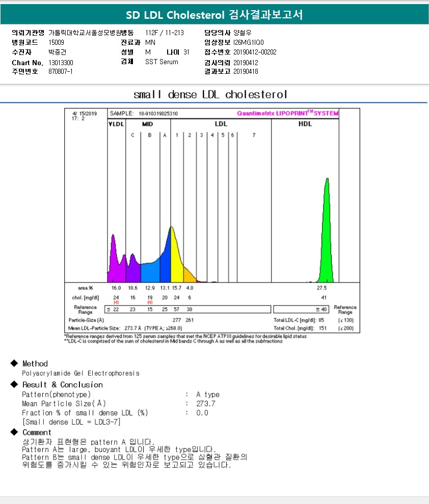The width and height of the screenshot is (429, 504).
Task: Click VLDL area percent "16.0"
Action: pyautogui.click(x=116, y=288)
